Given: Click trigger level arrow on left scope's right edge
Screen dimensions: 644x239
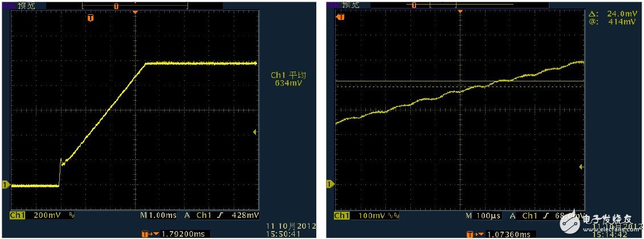Looking at the screenshot, I should 254,132.
